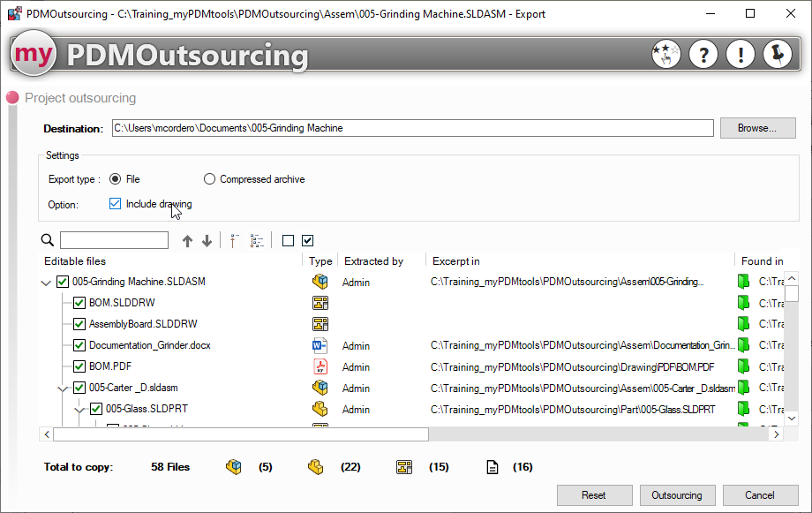The image size is (812, 513).
Task: Expand the file tree with expand-all icon
Action: point(257,241)
